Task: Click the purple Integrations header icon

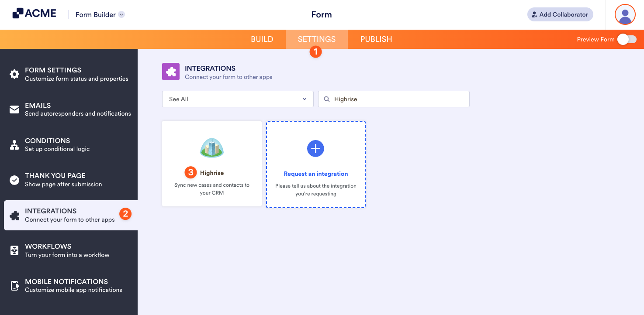Action: (x=171, y=71)
